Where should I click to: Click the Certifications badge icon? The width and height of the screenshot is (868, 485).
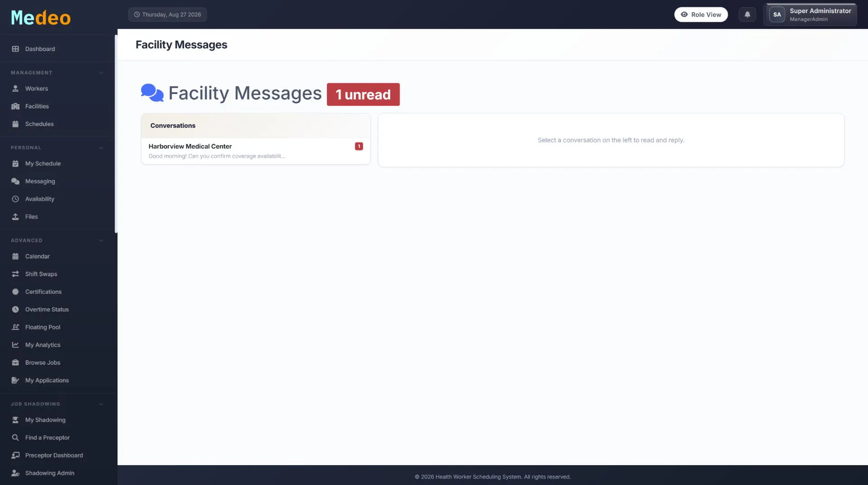tap(15, 292)
